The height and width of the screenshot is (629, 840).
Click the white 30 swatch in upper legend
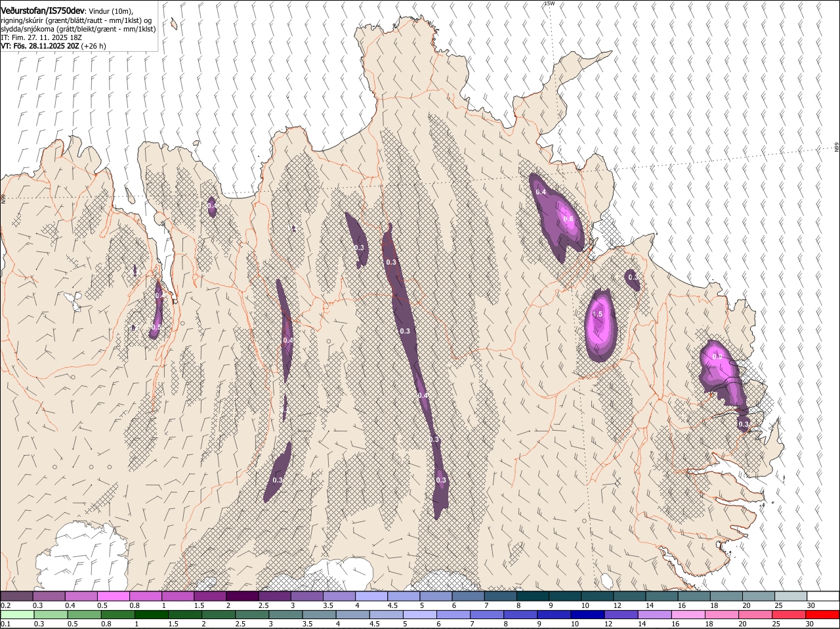pyautogui.click(x=823, y=596)
